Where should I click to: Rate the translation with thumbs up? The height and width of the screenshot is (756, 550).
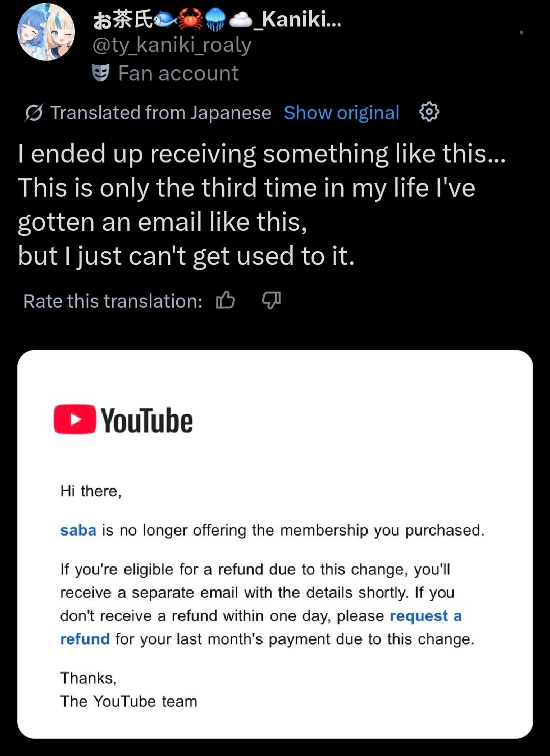click(225, 301)
